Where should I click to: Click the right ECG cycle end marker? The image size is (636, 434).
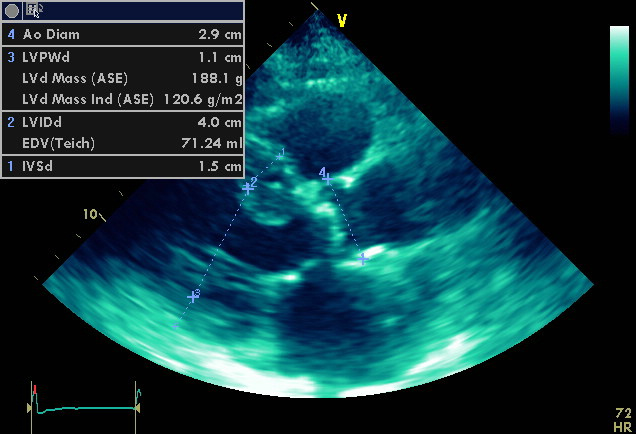[x=137, y=408]
